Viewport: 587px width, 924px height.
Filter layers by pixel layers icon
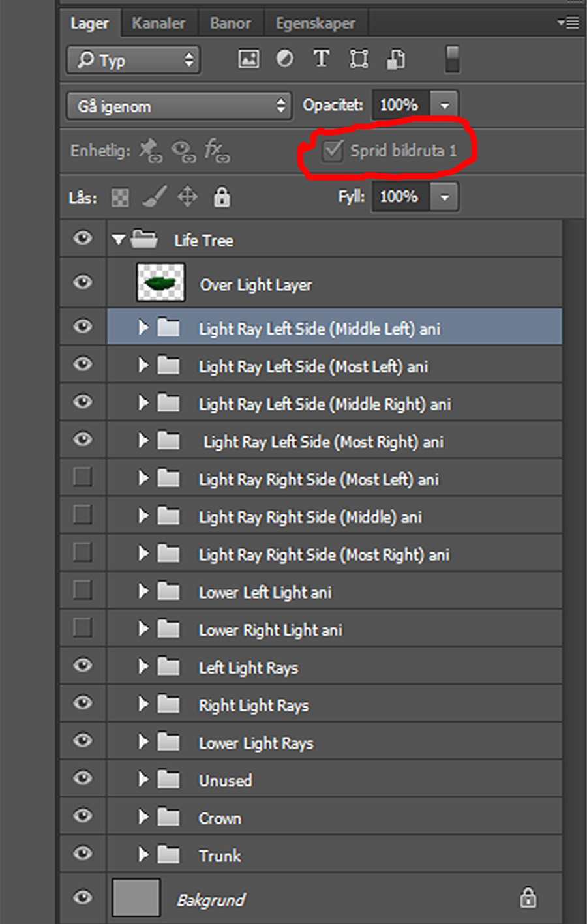tap(248, 59)
